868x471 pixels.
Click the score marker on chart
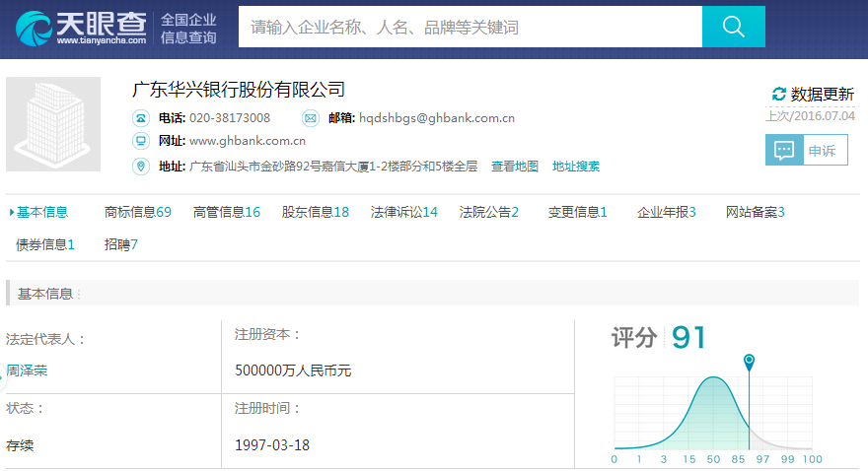tap(750, 362)
